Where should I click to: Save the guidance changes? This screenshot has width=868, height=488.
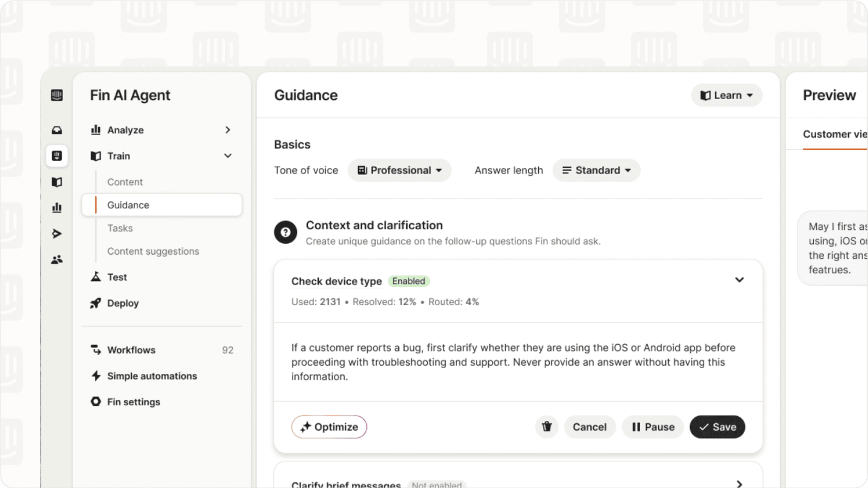pos(717,427)
